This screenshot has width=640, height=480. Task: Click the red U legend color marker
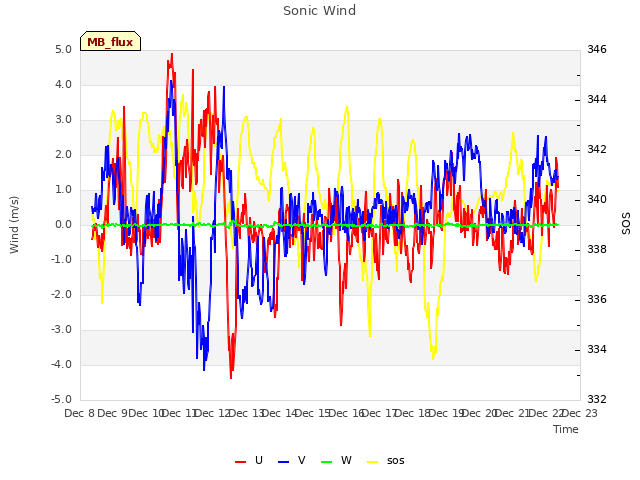point(240,462)
